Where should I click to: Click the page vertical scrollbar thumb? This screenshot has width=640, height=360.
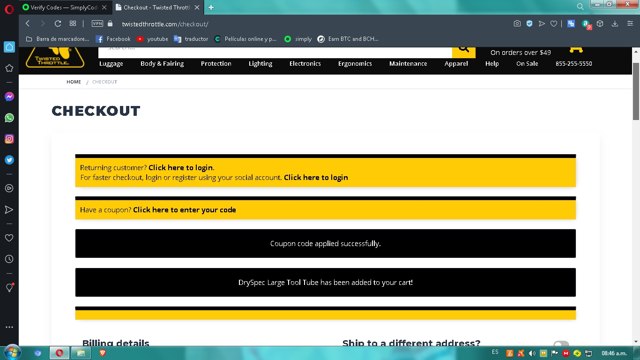[x=636, y=91]
